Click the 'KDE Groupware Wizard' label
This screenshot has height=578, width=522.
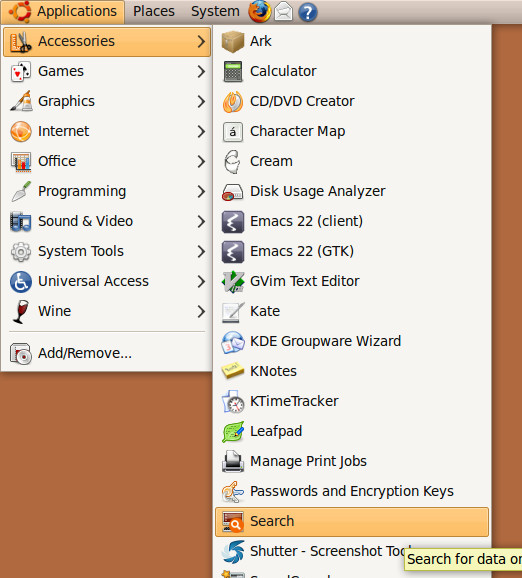tap(326, 341)
